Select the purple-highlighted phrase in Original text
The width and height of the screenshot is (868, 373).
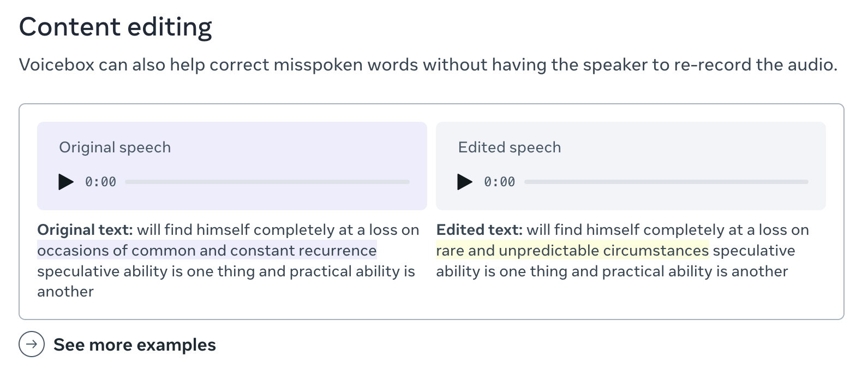206,250
